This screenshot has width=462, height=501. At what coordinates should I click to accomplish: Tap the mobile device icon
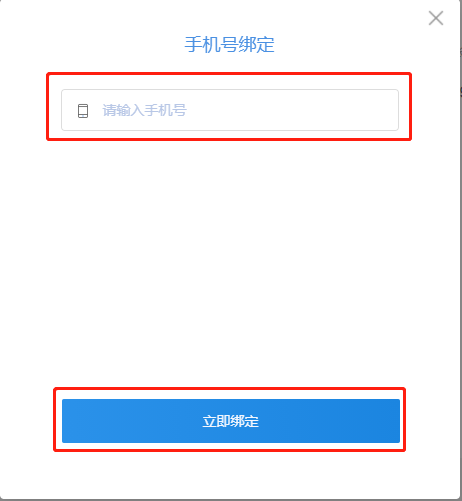click(x=83, y=111)
